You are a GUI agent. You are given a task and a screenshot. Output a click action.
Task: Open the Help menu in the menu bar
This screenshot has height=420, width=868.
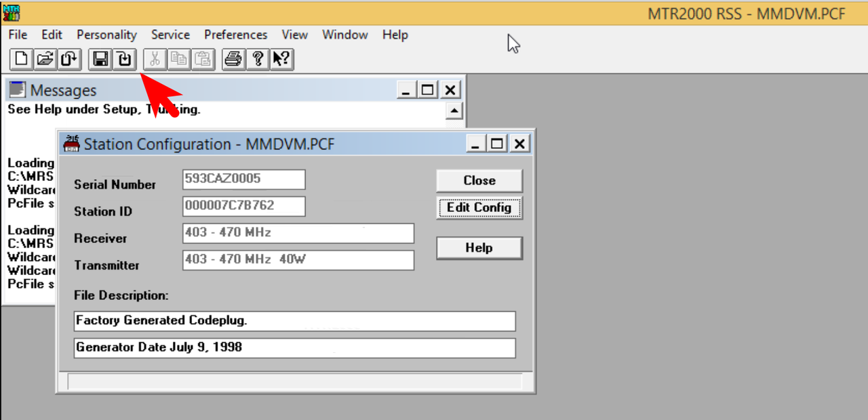395,35
